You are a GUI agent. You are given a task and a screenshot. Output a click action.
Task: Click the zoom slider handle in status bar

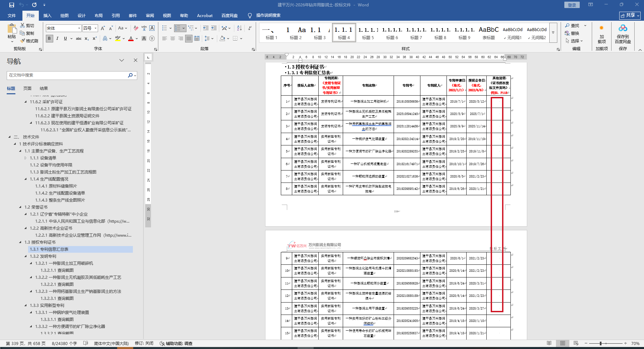coord(601,343)
